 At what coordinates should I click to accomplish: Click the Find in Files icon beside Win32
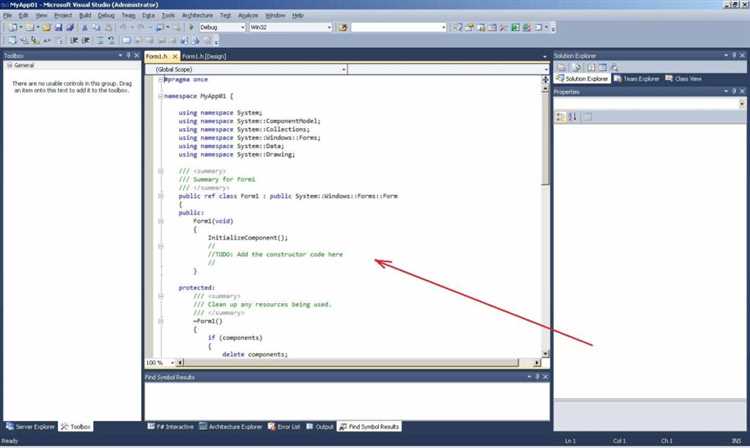pyautogui.click(x=342, y=27)
